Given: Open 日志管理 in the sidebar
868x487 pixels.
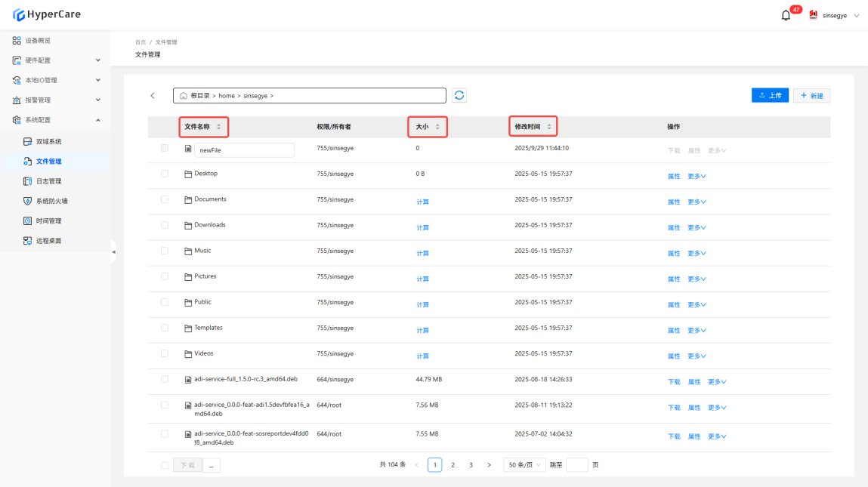Looking at the screenshot, I should (x=48, y=181).
